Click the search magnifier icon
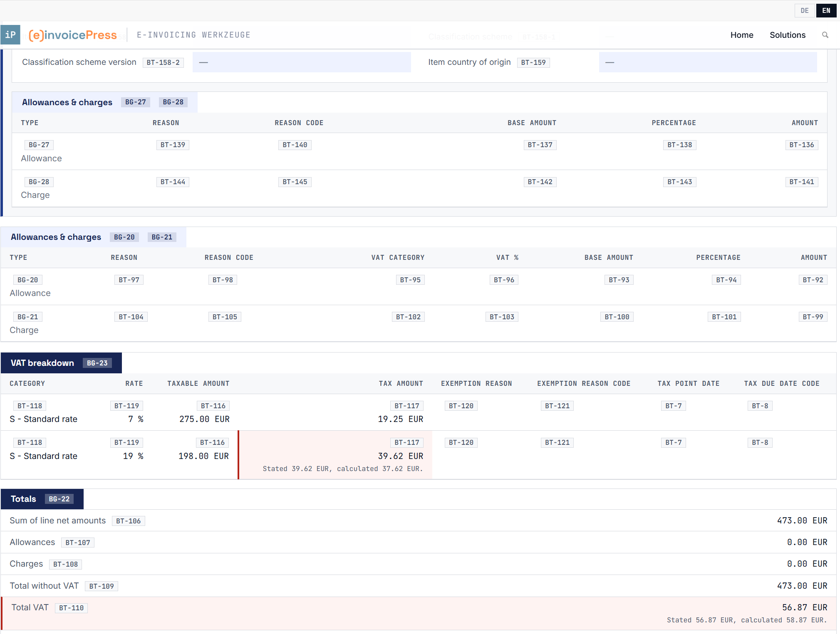Viewport: 840px width, 634px height. point(825,35)
